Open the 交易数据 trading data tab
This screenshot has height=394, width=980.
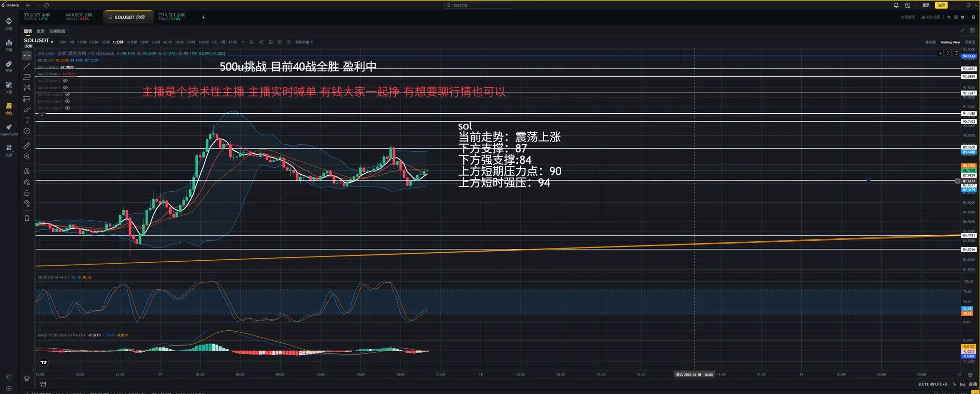coord(57,31)
